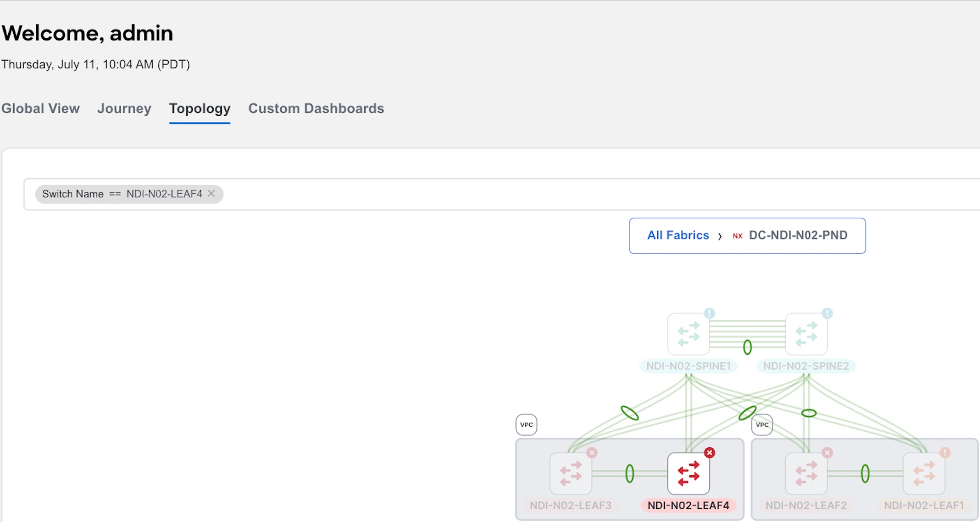Remove the Switch Name NDI-N02-LEAF4 filter
The width and height of the screenshot is (980, 522).
point(211,193)
